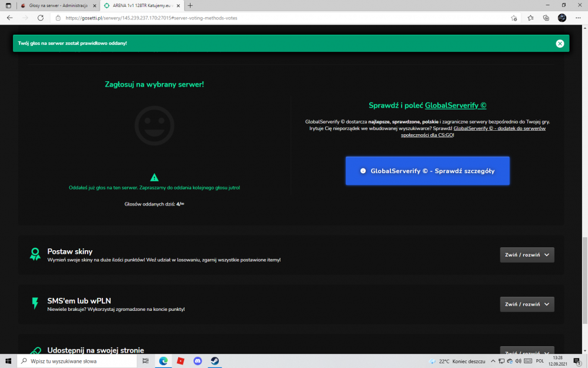The width and height of the screenshot is (588, 368).
Task: Click the Postaw skiny heading
Action: (x=70, y=251)
